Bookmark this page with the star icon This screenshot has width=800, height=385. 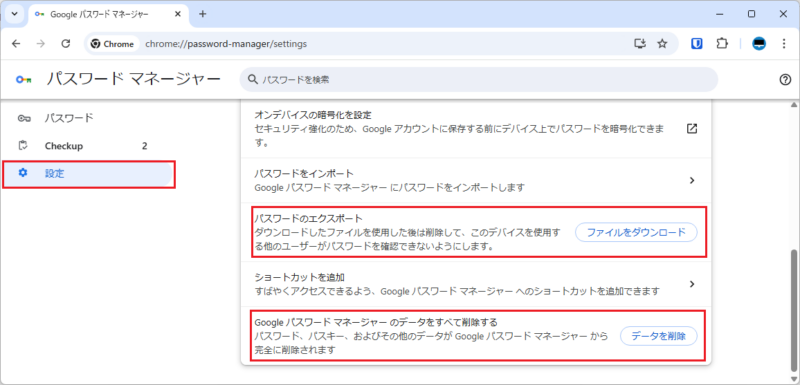[x=662, y=44]
